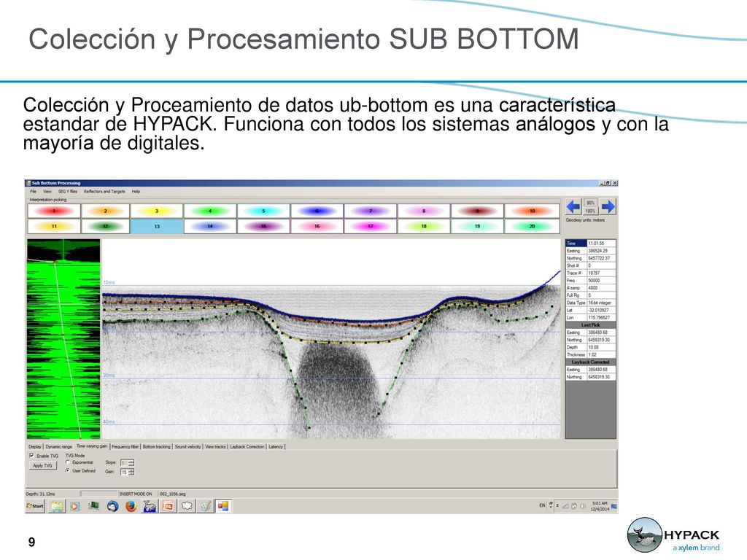
Task: Open the Start menu
Action: [35, 506]
